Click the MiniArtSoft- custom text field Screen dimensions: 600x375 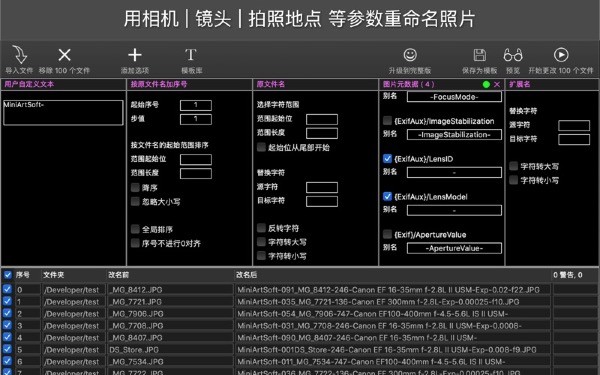[63, 112]
